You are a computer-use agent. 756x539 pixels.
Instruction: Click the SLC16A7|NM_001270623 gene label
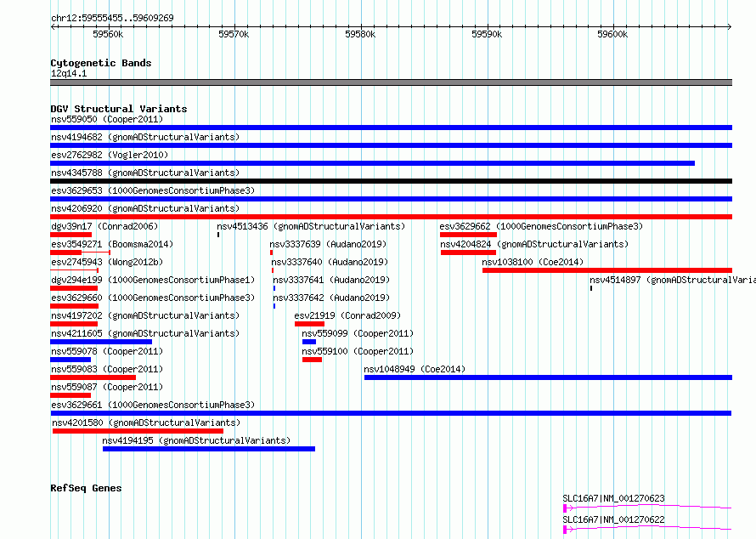(614, 498)
